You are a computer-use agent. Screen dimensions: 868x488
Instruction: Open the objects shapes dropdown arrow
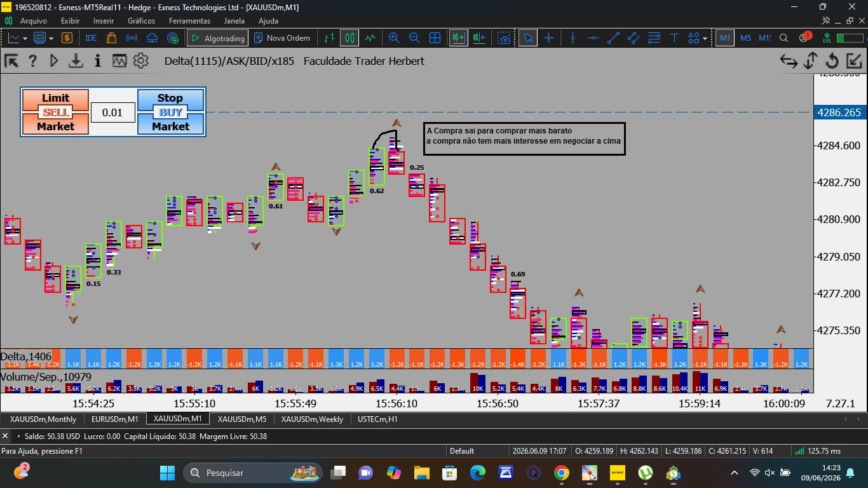pyautogui.click(x=705, y=39)
